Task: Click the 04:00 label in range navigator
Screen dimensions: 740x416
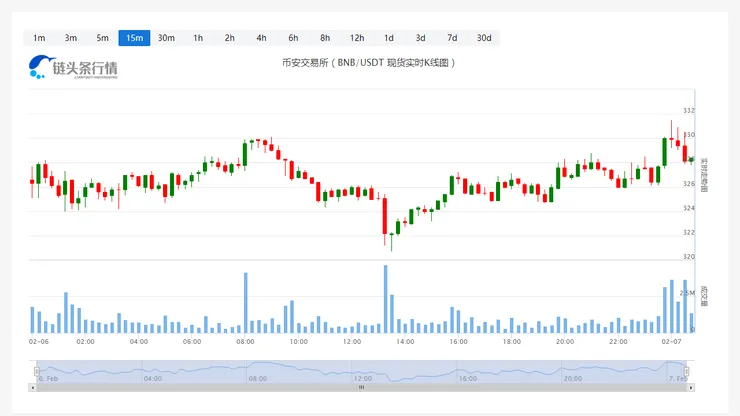Action: point(153,379)
